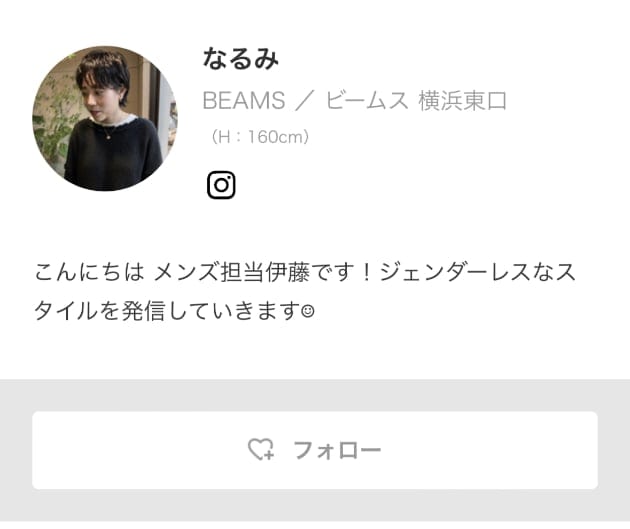Click the heart-plus icon in Follow button
The height and width of the screenshot is (529, 630).
tap(261, 449)
